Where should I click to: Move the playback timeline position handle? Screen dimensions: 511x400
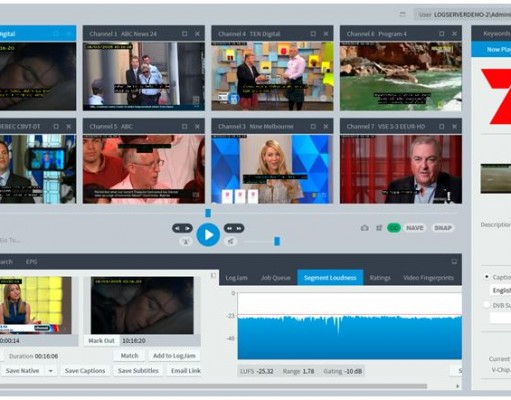coord(208,213)
